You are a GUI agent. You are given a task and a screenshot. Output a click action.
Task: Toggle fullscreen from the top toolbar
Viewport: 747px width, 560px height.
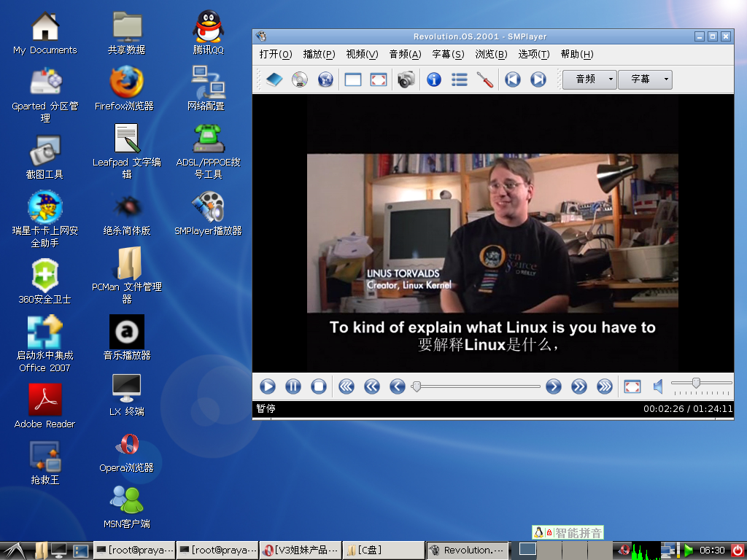pos(379,79)
